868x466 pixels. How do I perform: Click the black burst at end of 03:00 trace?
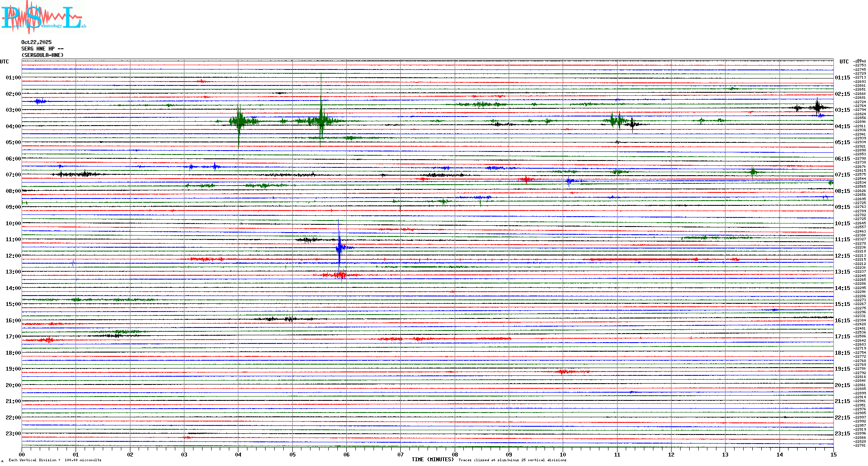tap(817, 107)
